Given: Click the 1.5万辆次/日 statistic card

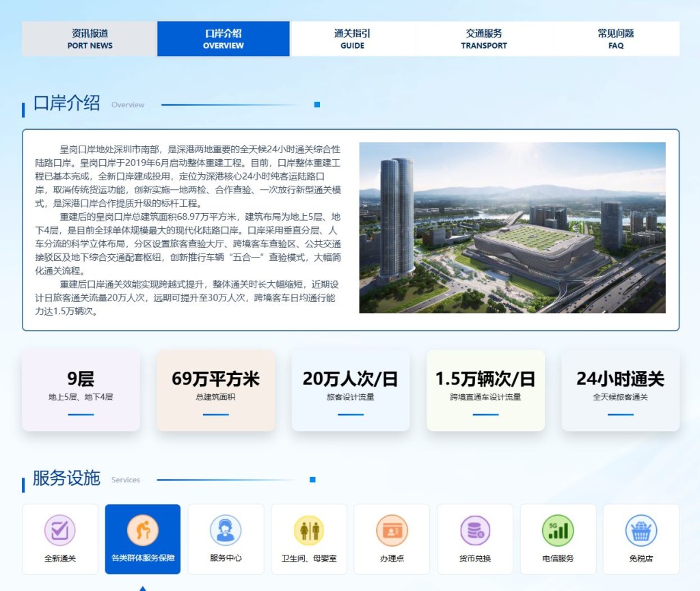Looking at the screenshot, I should click(486, 390).
